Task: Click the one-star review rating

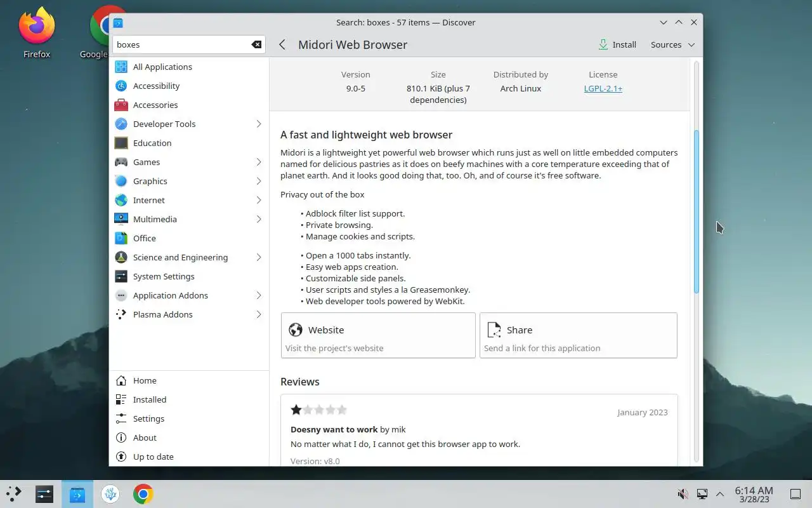Action: point(318,410)
